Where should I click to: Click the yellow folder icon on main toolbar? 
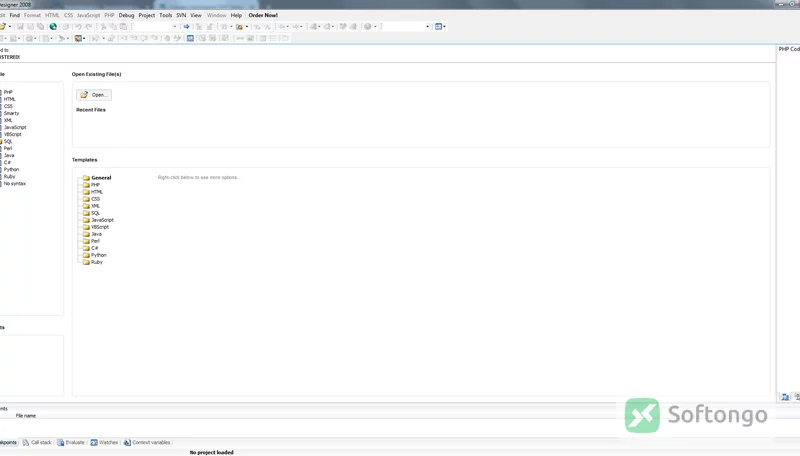239,27
